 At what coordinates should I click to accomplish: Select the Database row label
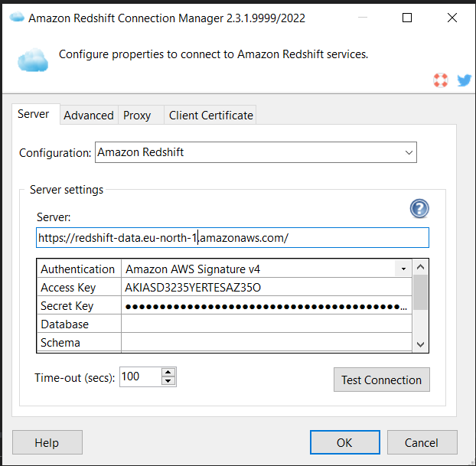pos(79,324)
